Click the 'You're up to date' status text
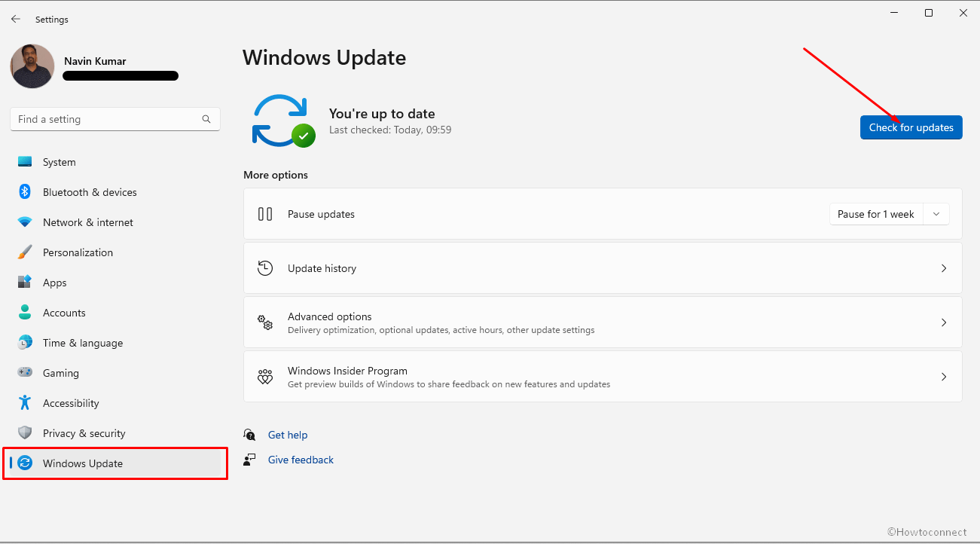 tap(382, 114)
